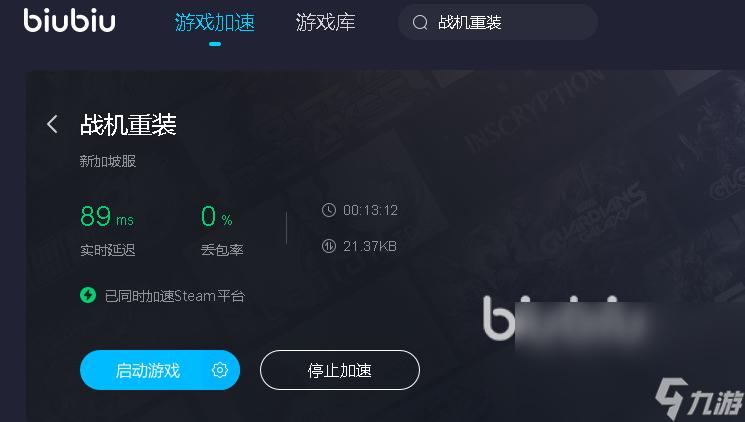Open launch settings gear icon
Image resolution: width=745 pixels, height=422 pixels.
point(220,370)
